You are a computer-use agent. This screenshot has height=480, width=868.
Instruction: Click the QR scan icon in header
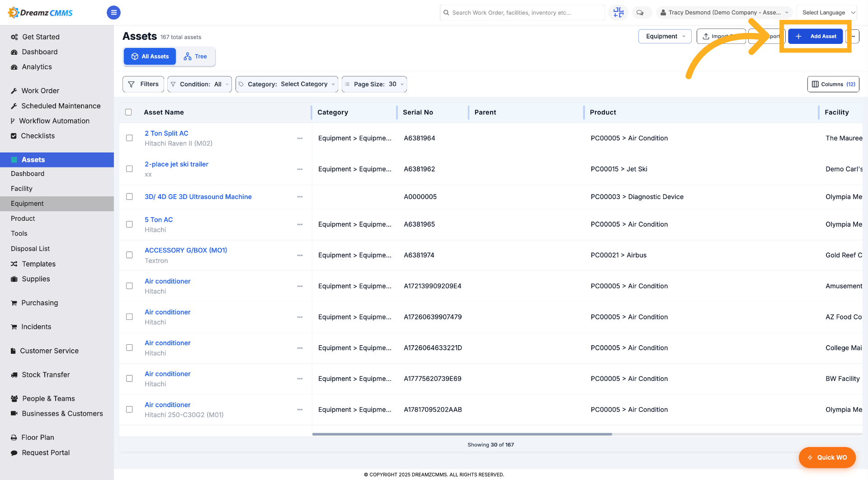pos(618,13)
